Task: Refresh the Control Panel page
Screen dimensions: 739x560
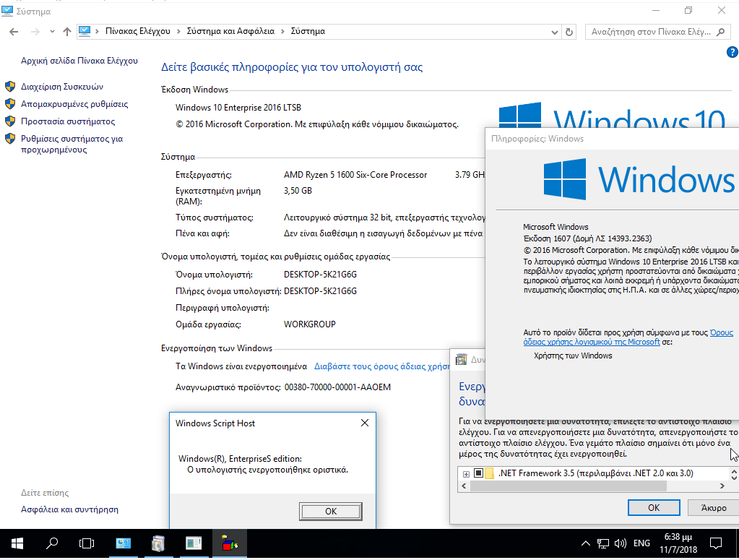Action: (569, 32)
